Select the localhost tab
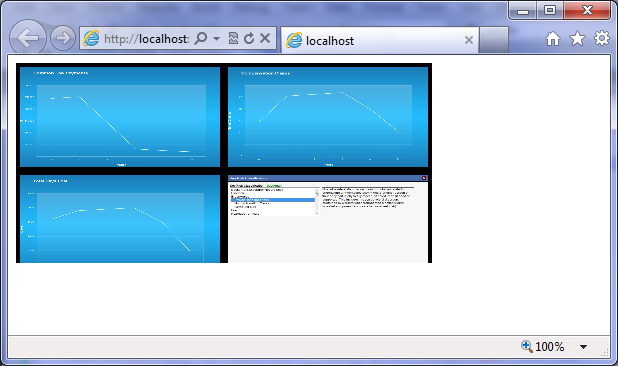 tap(380, 40)
